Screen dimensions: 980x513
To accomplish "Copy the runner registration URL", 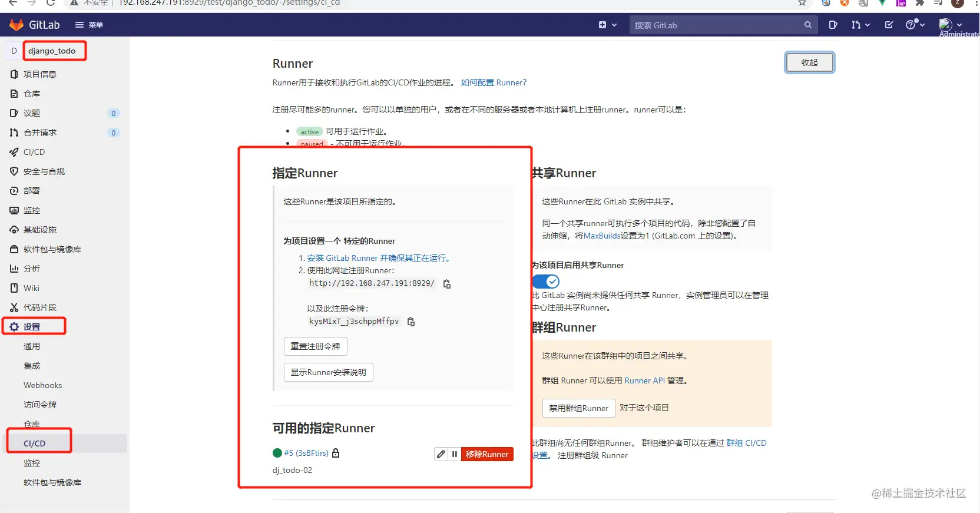I will coord(447,284).
